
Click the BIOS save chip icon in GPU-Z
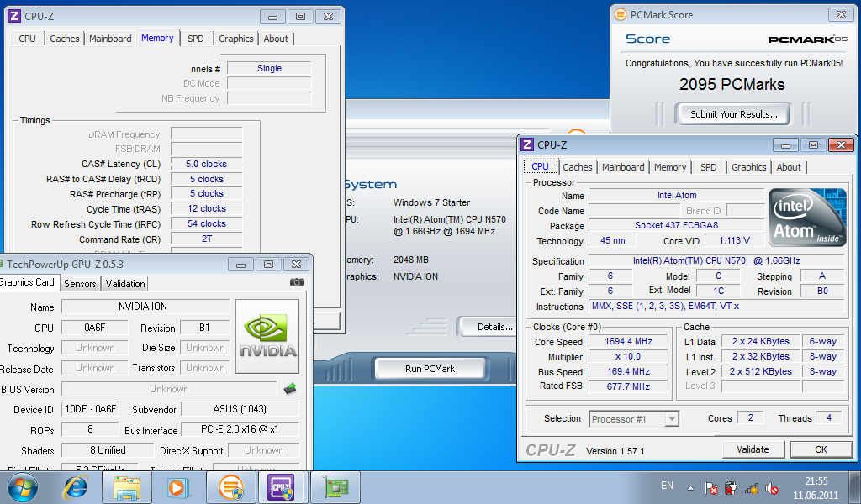coord(290,389)
